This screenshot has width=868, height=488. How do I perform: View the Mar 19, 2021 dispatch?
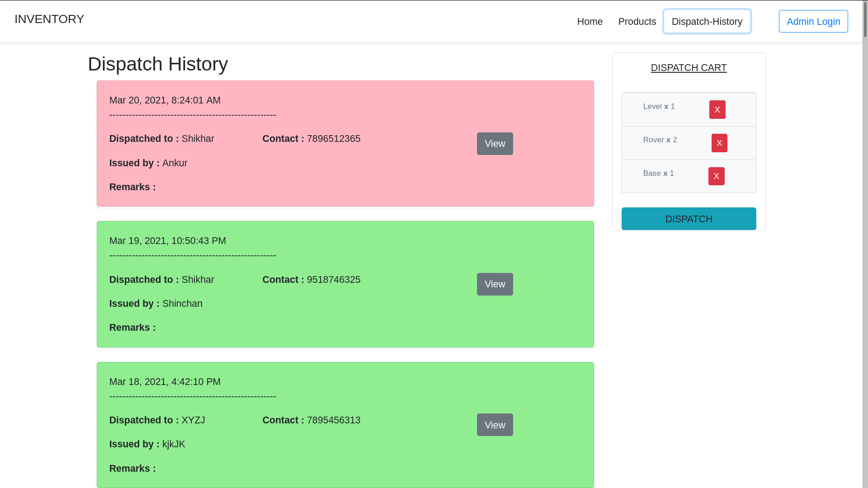[495, 284]
